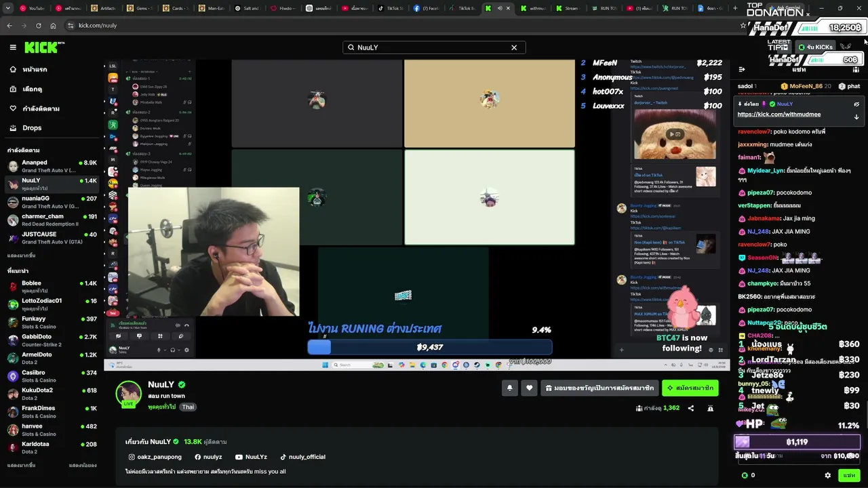
Task: Click the green แชท send button
Action: click(849, 475)
